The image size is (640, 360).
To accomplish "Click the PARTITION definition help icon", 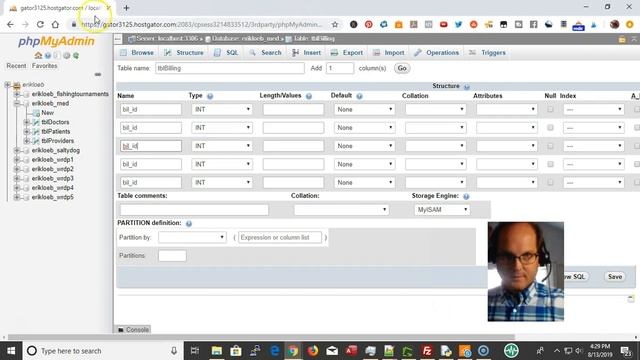I will 189,223.
